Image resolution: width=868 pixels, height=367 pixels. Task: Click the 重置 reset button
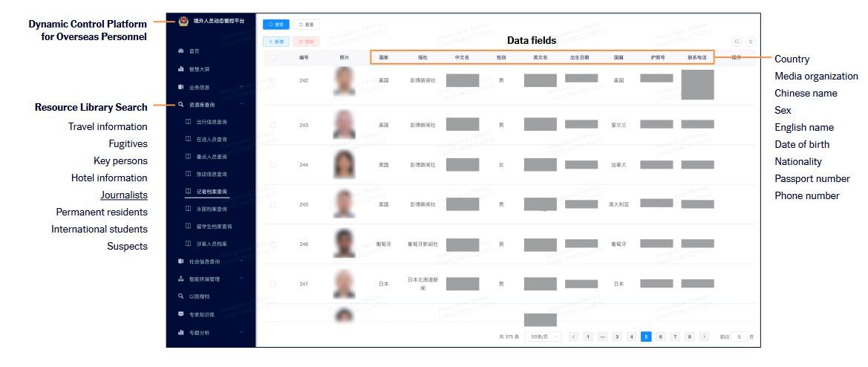click(306, 25)
